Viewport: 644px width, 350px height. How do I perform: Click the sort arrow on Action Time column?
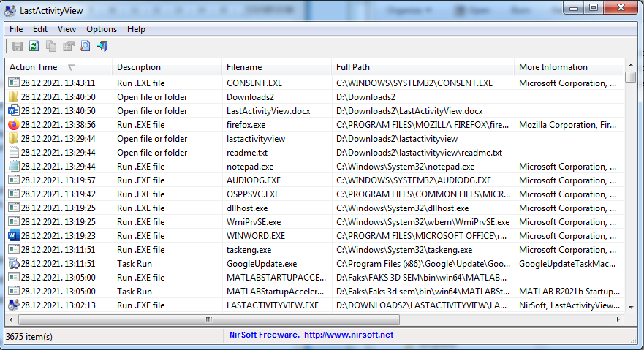point(72,67)
